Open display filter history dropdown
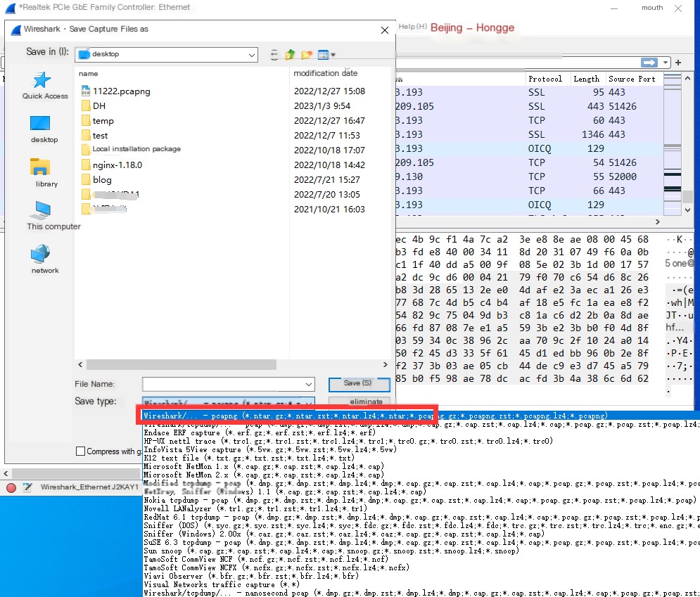 pyautogui.click(x=666, y=63)
